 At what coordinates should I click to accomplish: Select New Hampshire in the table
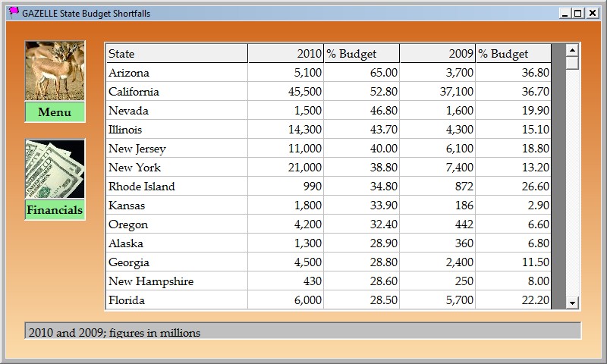[x=151, y=281]
